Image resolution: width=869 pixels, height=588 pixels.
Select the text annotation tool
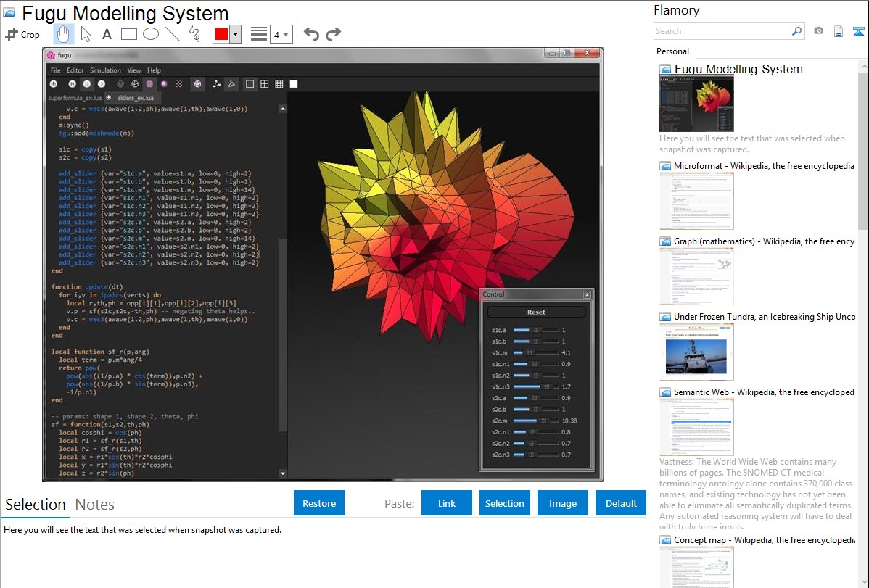point(107,34)
